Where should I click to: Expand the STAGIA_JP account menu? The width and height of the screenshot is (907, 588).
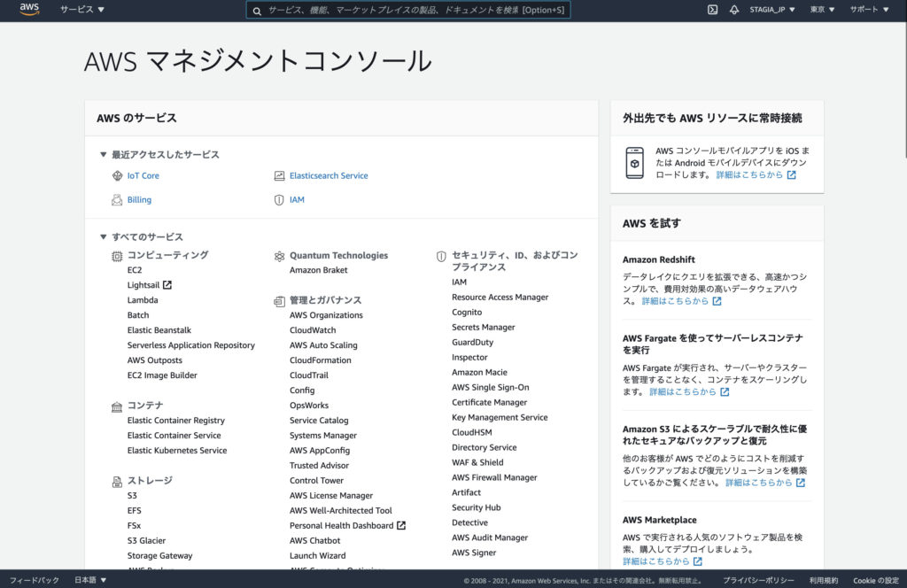tap(772, 10)
